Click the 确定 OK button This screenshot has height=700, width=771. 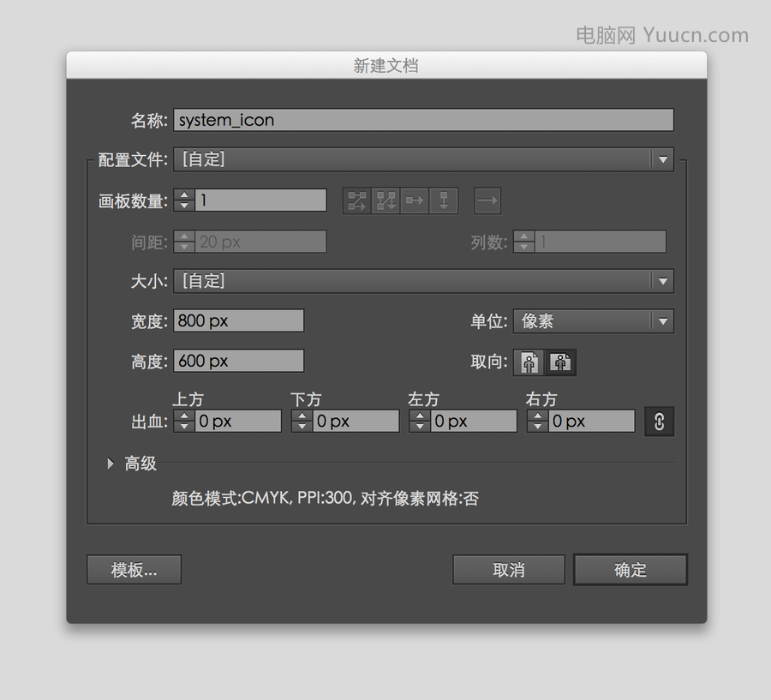631,570
